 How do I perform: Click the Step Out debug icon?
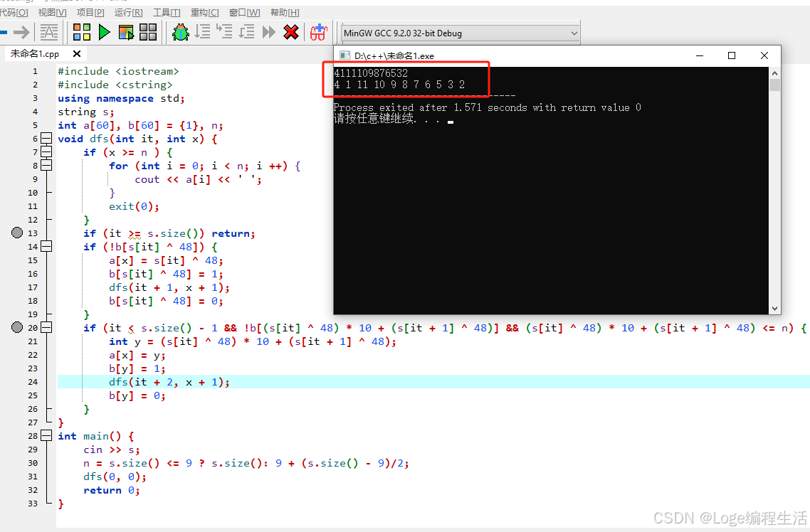pos(246,33)
